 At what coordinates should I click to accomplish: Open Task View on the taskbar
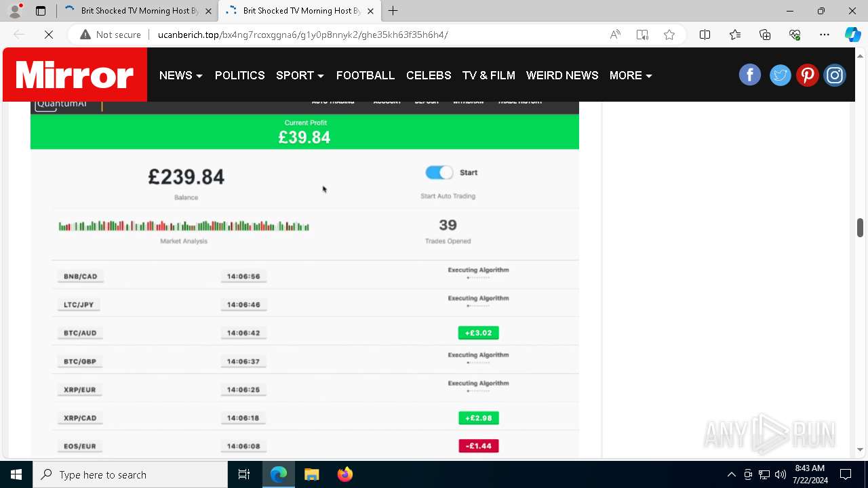244,474
